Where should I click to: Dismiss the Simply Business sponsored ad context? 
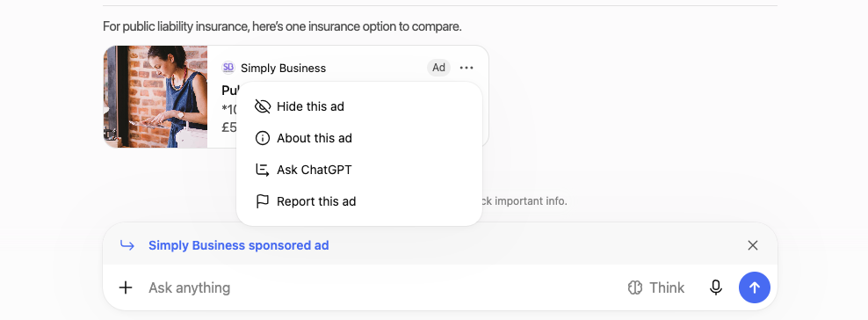(x=752, y=245)
